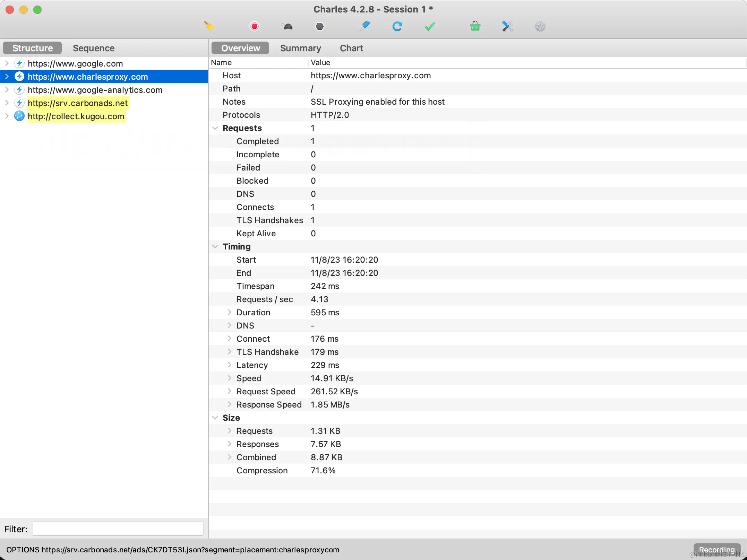
Task: Click the OPTIONS status bar request text
Action: (173, 550)
